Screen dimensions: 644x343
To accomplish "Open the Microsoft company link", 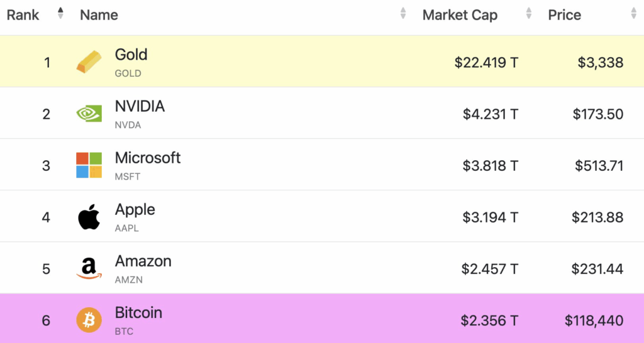I will pyautogui.click(x=147, y=158).
